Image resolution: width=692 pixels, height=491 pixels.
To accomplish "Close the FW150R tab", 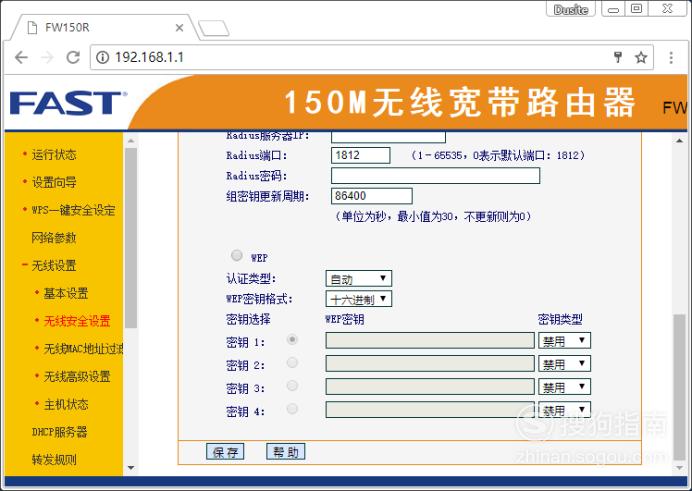I will tap(179, 28).
